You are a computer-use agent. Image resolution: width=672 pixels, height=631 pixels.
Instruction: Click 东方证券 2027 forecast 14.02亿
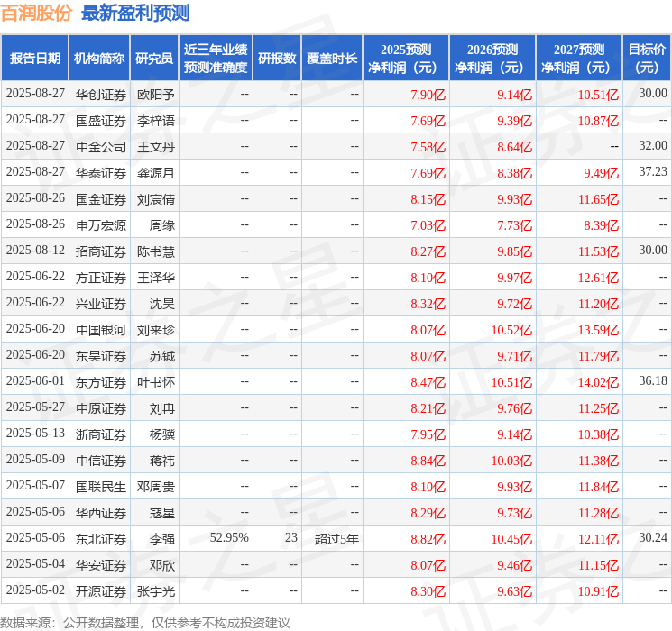598,382
